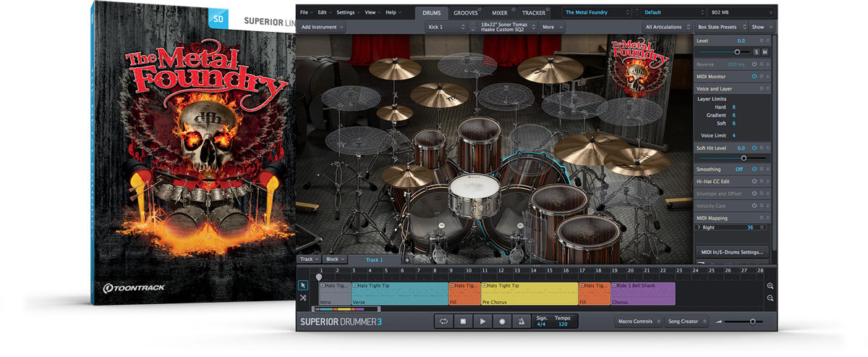Toggle Envelope and Offset power switch
The height and width of the screenshot is (357, 868).
tap(753, 193)
